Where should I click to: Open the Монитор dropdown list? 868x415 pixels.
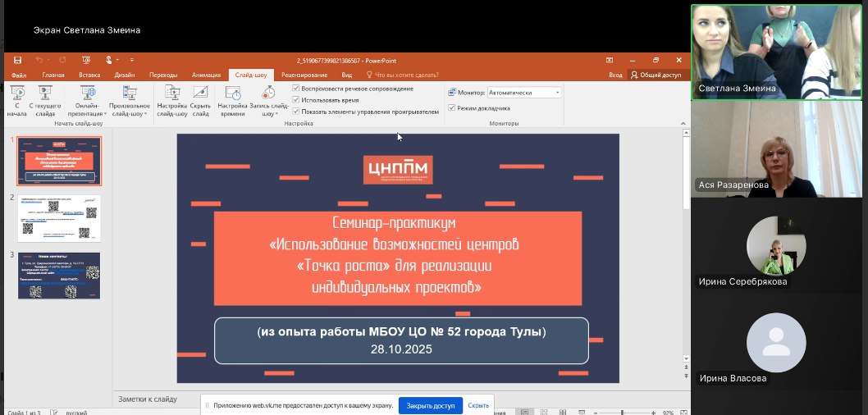coord(558,93)
